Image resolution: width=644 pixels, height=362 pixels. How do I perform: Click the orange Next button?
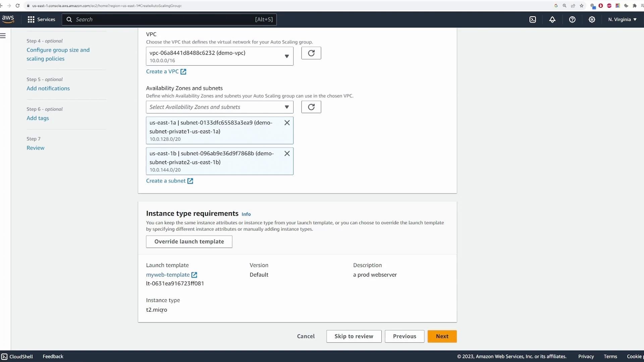(442, 336)
